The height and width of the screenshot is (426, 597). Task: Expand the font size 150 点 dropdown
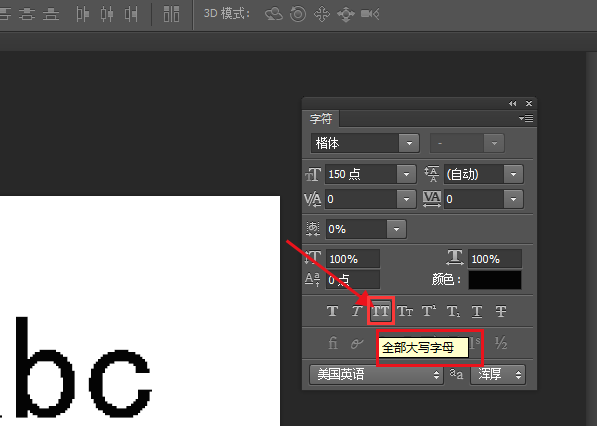pos(406,174)
